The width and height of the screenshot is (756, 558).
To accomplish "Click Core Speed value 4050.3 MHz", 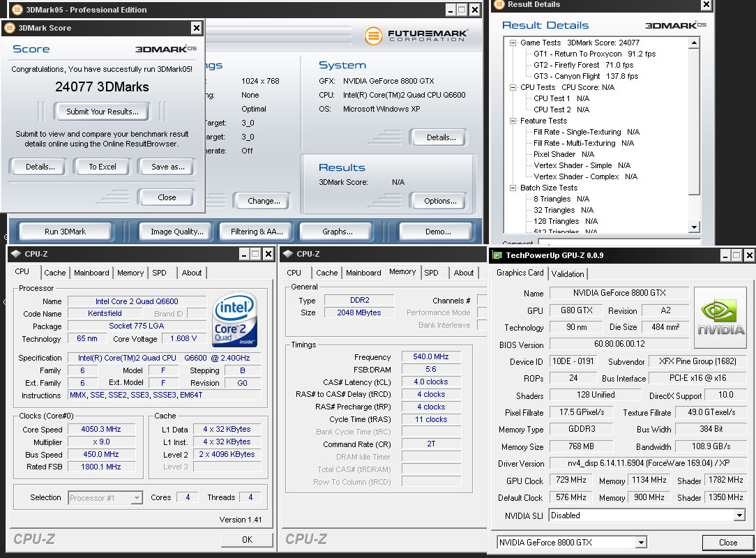I will coord(101,429).
